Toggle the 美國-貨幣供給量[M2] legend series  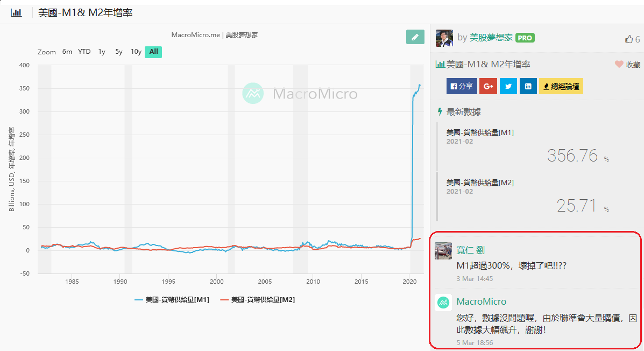tap(258, 300)
